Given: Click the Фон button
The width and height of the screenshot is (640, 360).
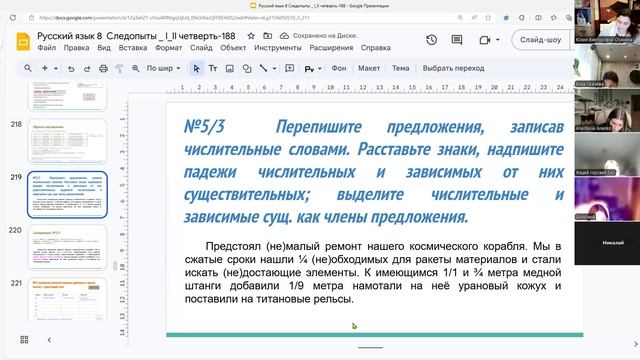Looking at the screenshot, I should tap(339, 68).
